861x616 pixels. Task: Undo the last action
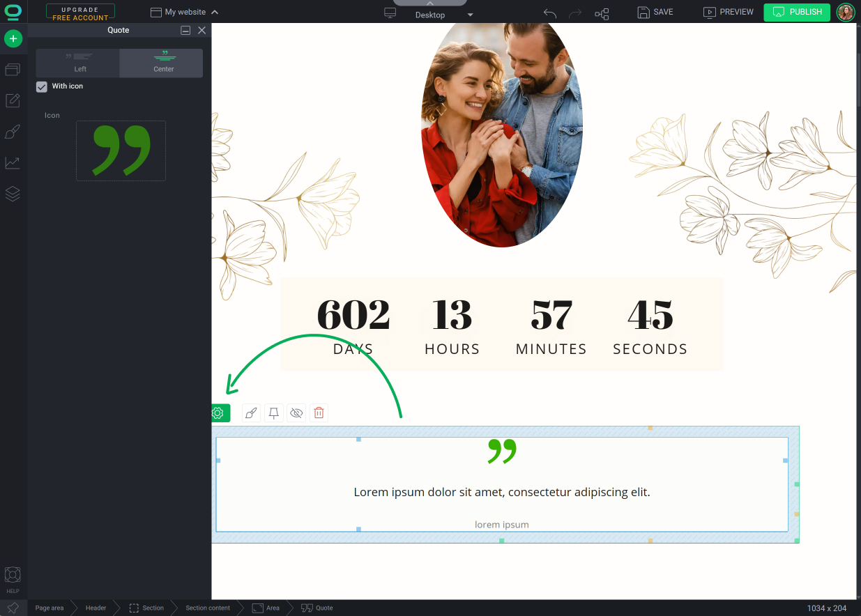[550, 13]
